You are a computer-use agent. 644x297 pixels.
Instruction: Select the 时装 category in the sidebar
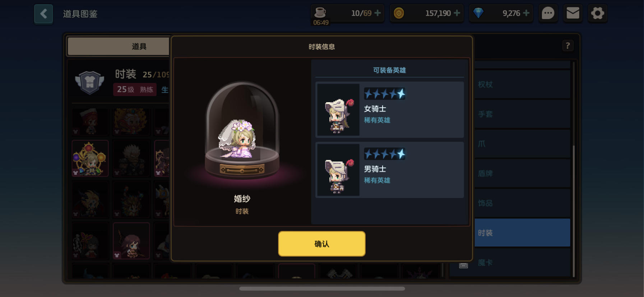coord(522,233)
